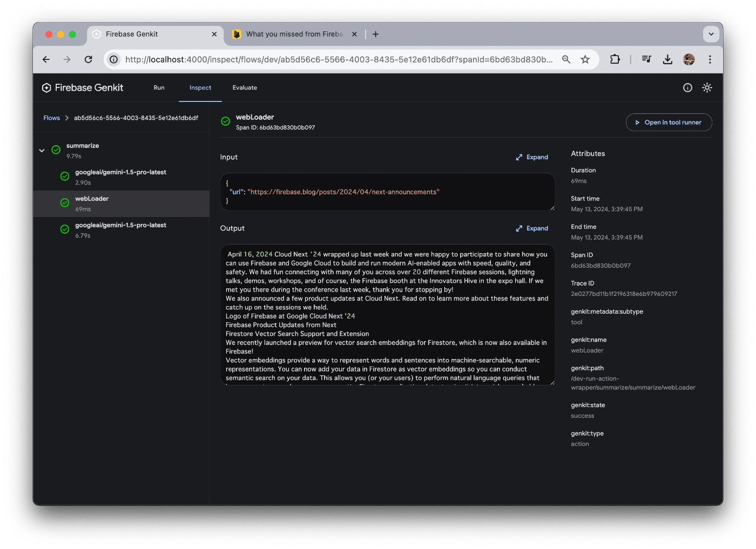
Task: Switch to What you missed from Firebase tab
Action: (295, 34)
